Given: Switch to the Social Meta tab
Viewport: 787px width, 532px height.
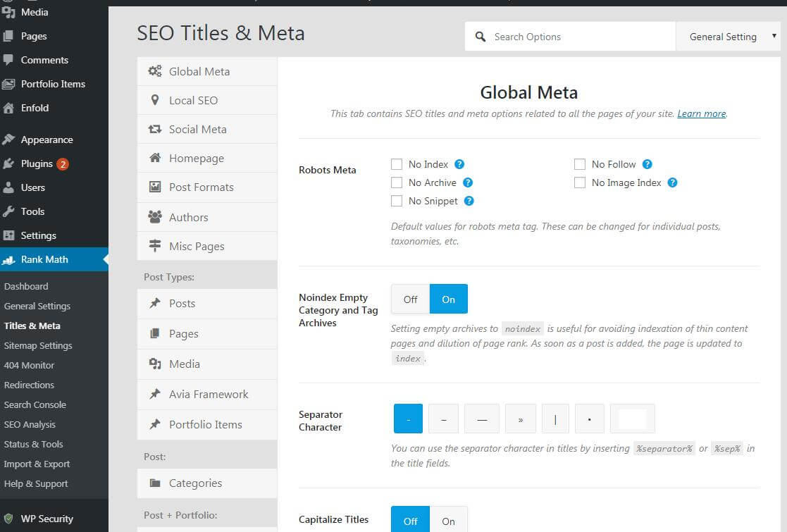Looking at the screenshot, I should click(197, 129).
